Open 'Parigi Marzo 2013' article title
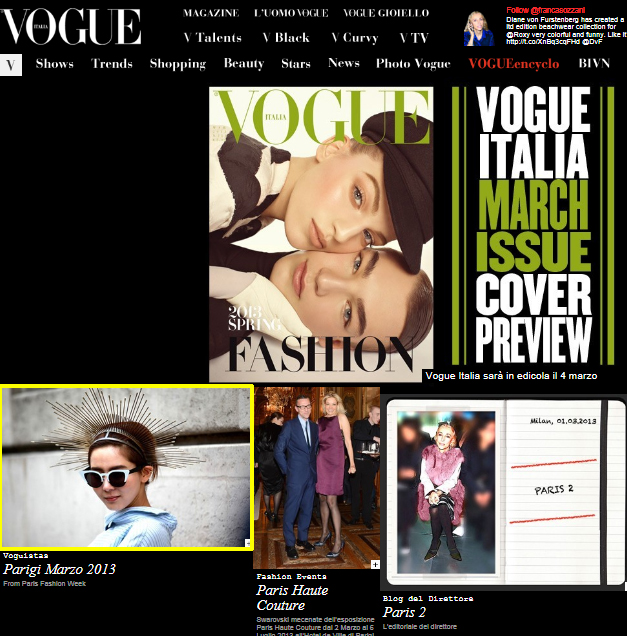 [59, 569]
